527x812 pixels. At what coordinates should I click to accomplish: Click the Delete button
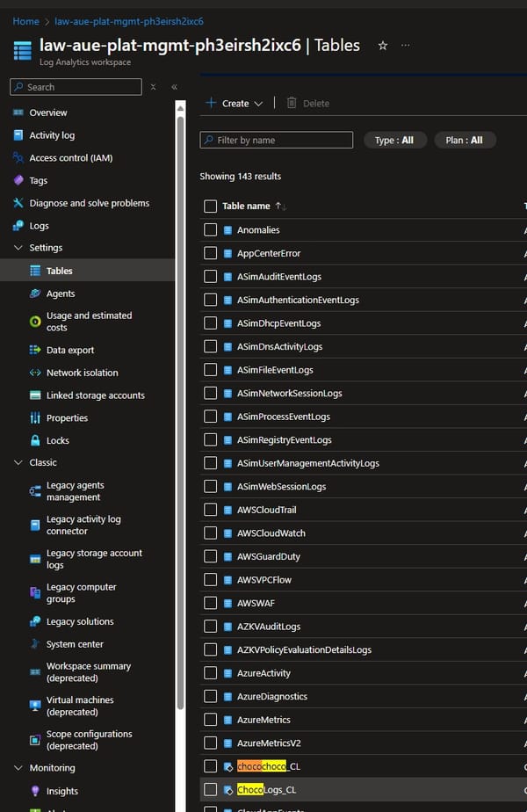point(308,104)
